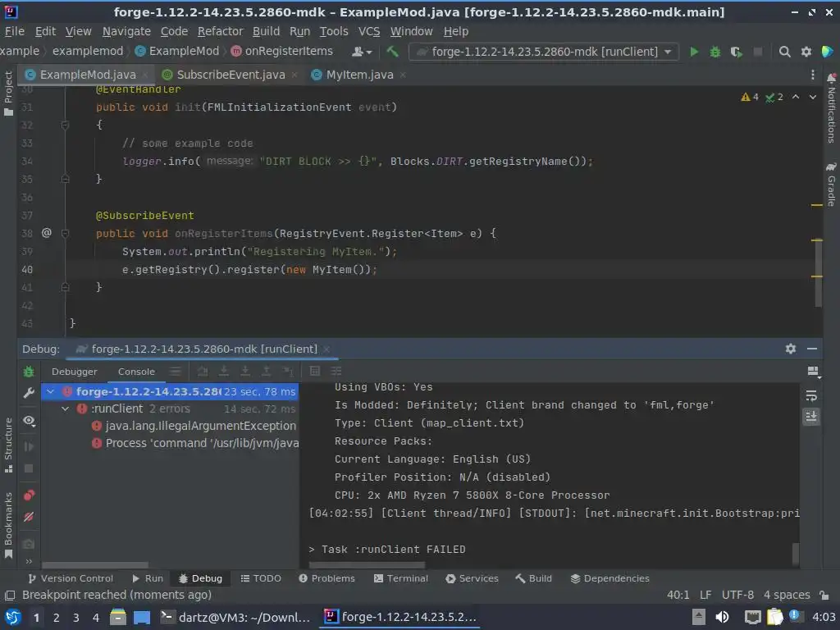Image resolution: width=840 pixels, height=630 pixels.
Task: Open the Navigate menu
Action: click(126, 31)
